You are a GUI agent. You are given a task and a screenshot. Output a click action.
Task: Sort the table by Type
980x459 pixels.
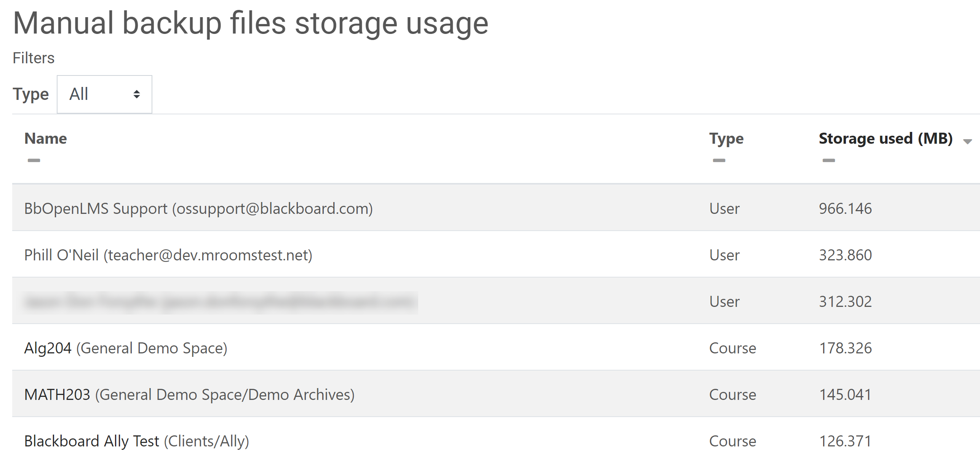pyautogui.click(x=726, y=138)
